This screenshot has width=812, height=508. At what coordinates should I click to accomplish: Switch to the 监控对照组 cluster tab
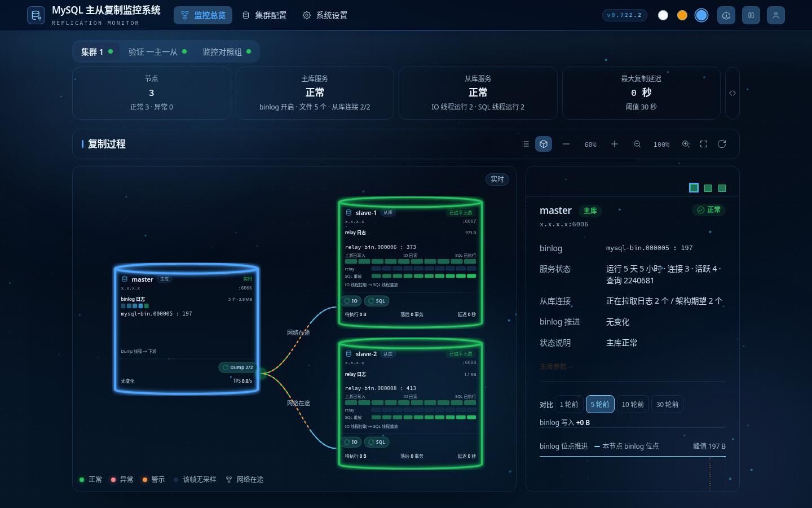[227, 52]
